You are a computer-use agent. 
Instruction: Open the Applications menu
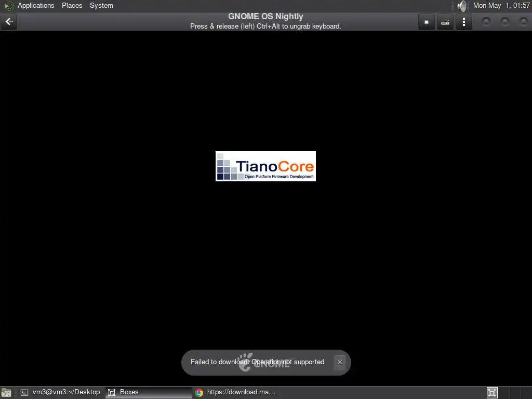(36, 5)
